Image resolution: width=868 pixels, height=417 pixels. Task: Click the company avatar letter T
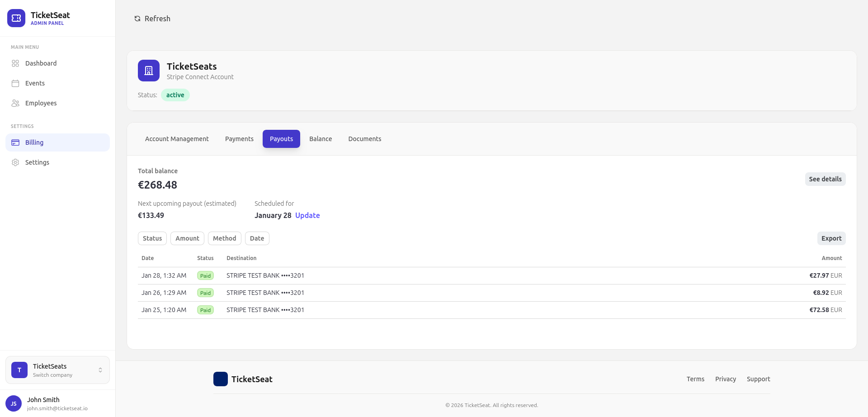pyautogui.click(x=19, y=370)
